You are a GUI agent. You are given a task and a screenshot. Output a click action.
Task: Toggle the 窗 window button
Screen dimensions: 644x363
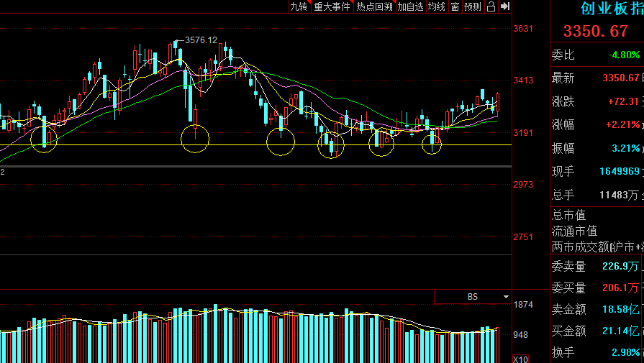455,6
